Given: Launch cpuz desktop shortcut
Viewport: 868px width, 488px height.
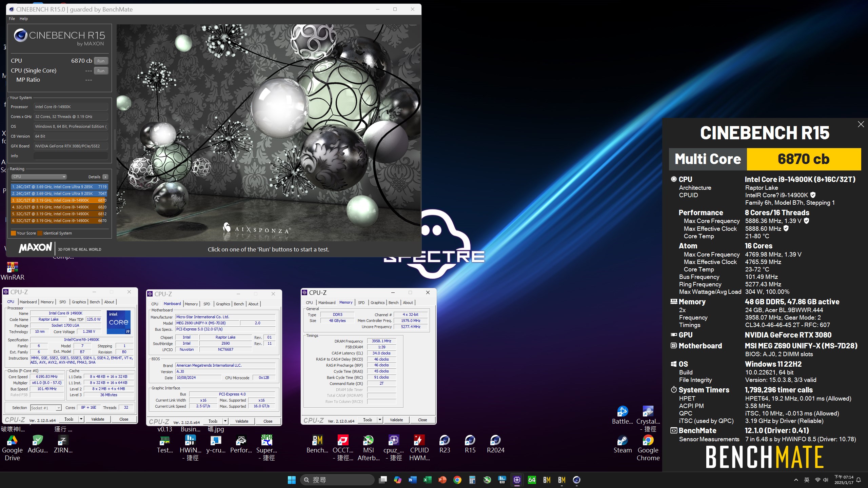Looking at the screenshot, I should 394,448.
